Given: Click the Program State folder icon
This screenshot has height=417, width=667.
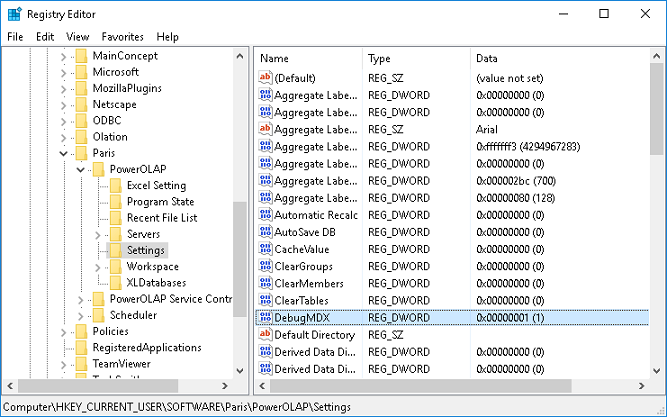Looking at the screenshot, I should point(115,202).
